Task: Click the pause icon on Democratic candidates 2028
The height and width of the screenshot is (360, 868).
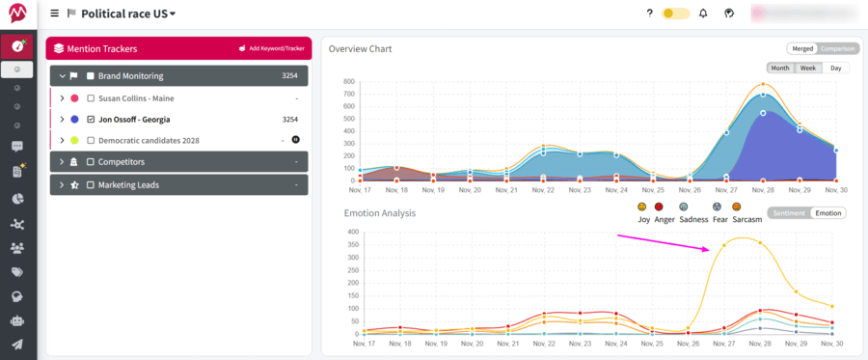Action: coord(296,140)
